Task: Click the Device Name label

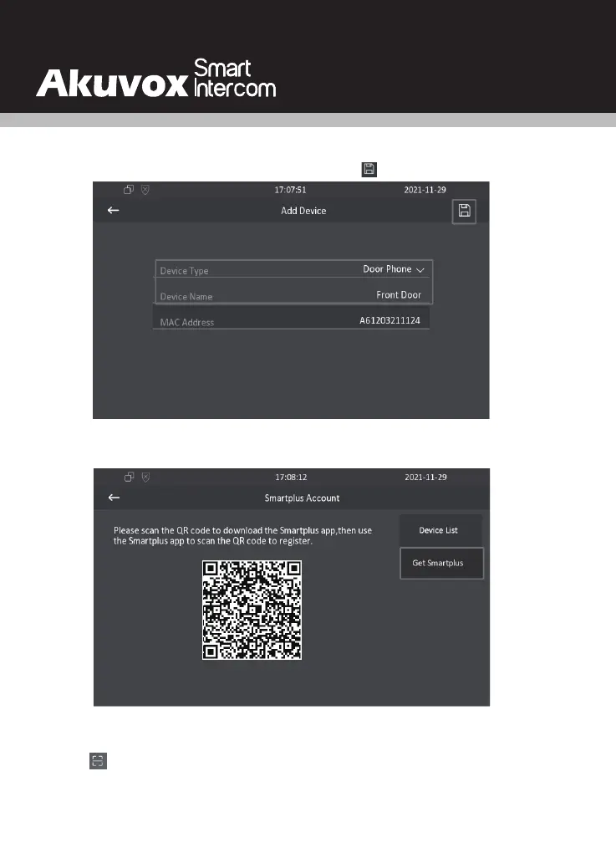Action: [x=186, y=297]
